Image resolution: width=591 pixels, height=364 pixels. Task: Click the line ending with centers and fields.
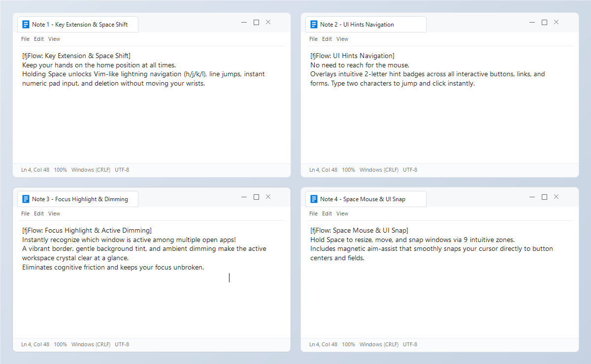pos(337,258)
